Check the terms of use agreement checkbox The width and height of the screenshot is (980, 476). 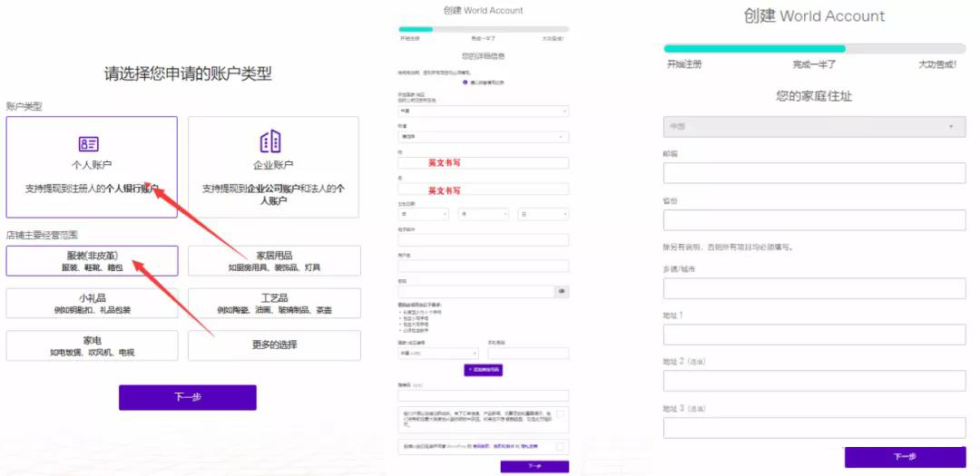[x=561, y=445]
